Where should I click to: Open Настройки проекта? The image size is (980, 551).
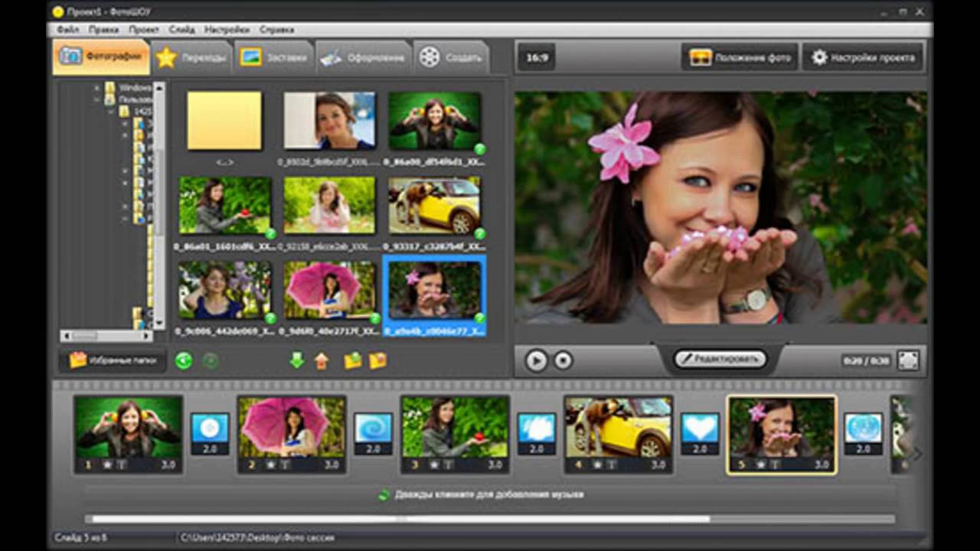(x=863, y=57)
